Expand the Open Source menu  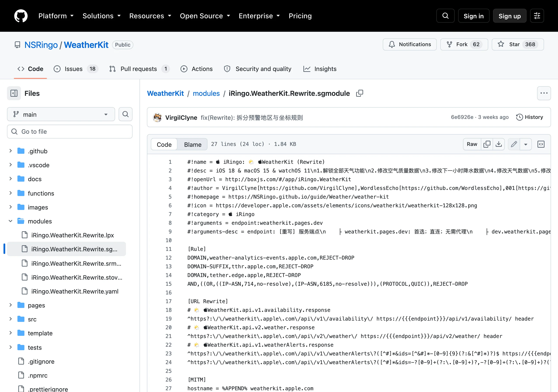click(x=205, y=16)
